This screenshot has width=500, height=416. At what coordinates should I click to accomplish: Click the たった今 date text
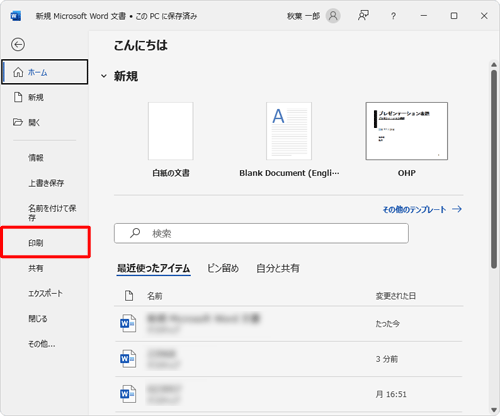pos(388,324)
